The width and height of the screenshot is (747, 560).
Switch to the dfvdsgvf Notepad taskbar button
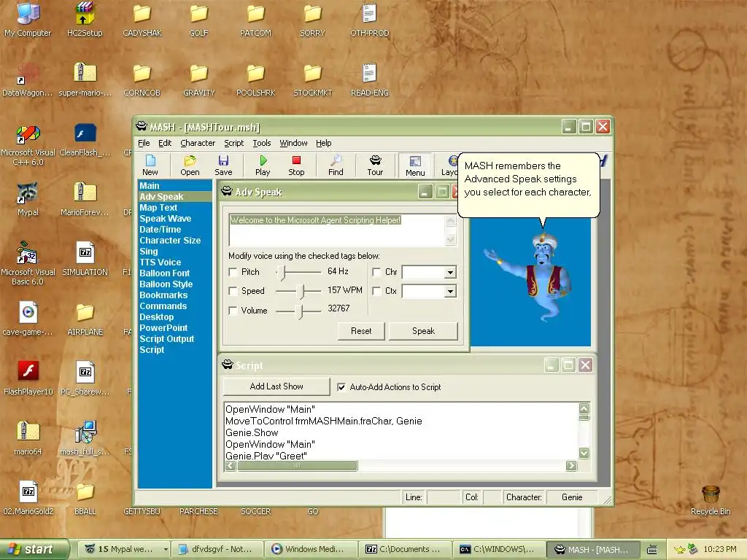217,549
